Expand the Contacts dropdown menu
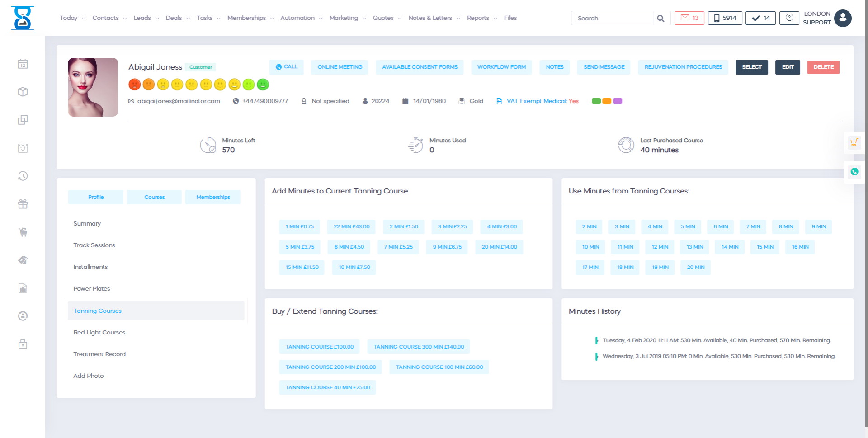The height and width of the screenshot is (438, 868). click(109, 18)
